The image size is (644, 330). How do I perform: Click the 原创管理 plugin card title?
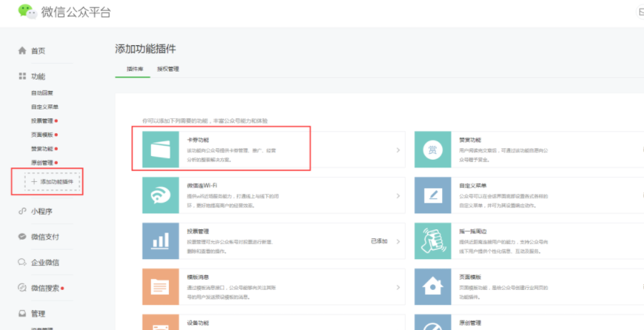click(470, 323)
